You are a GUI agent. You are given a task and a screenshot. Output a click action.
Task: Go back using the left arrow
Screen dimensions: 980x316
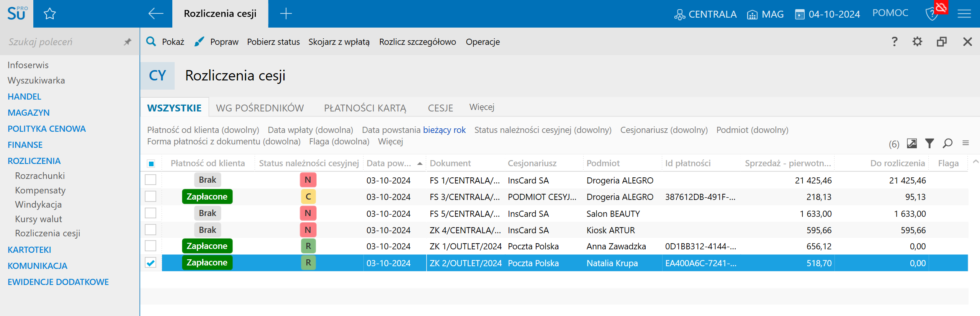pos(156,14)
